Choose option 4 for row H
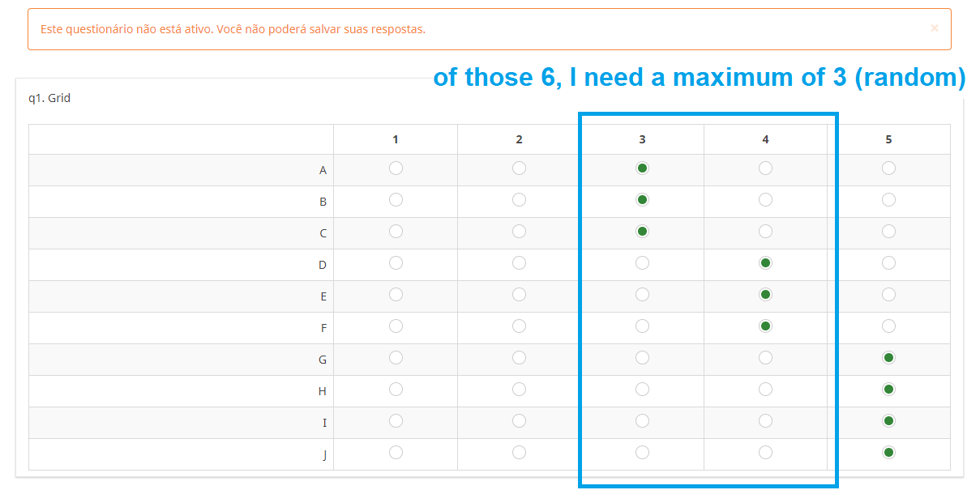The image size is (980, 490). 765,390
